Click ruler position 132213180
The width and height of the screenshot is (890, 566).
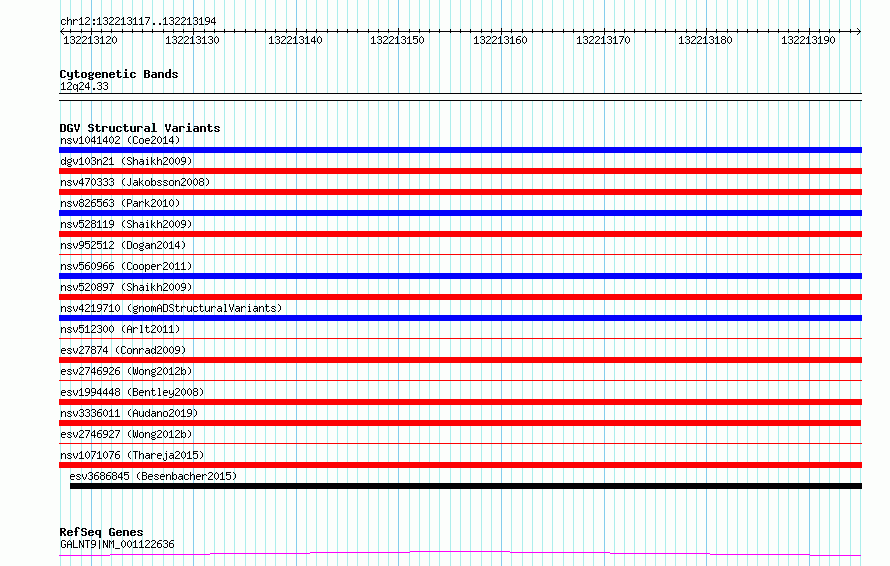pyautogui.click(x=706, y=40)
